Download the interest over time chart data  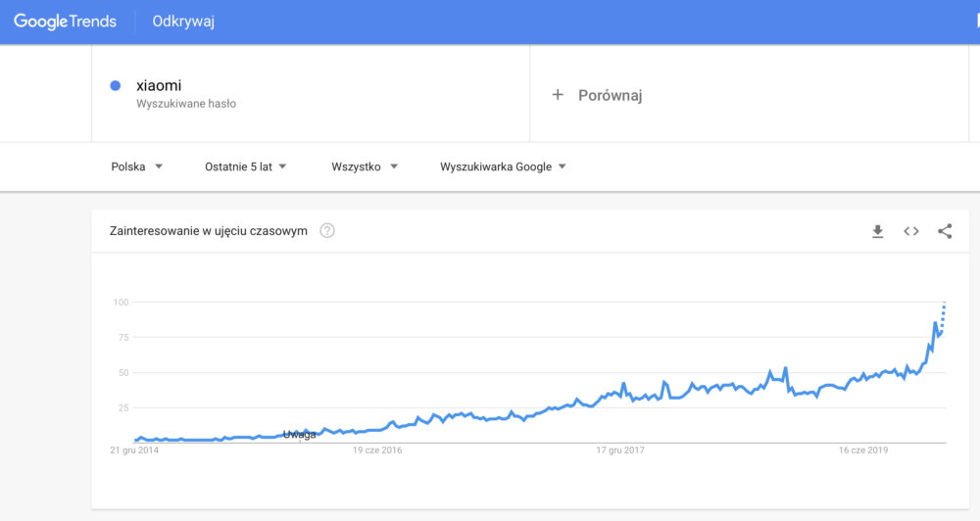tap(877, 231)
